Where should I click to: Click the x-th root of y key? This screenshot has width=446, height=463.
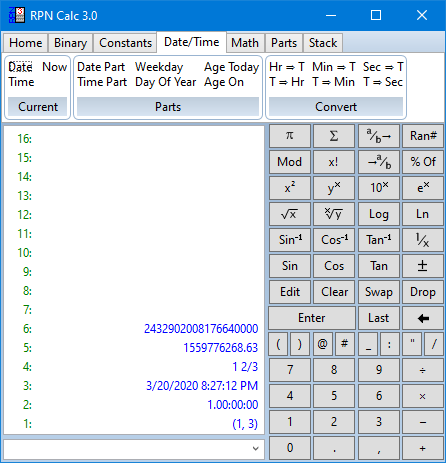334,214
